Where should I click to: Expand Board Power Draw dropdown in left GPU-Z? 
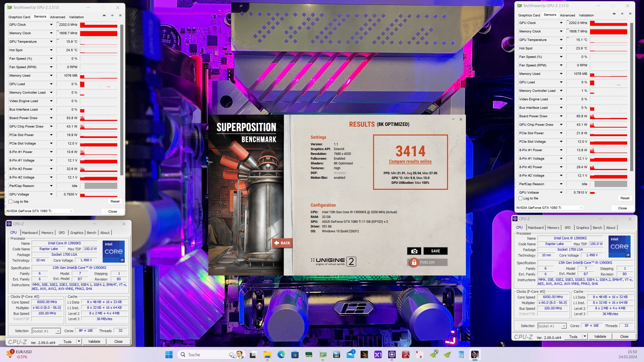point(51,118)
